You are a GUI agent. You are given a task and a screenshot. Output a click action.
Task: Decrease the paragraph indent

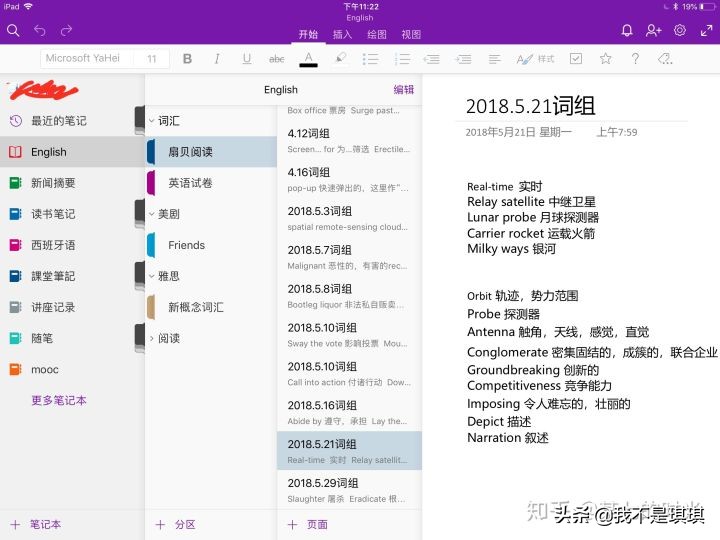(432, 59)
